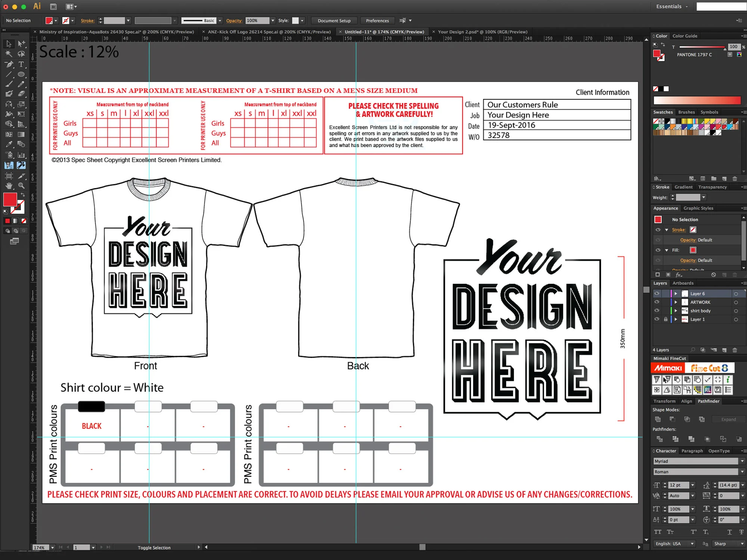Click Create New Layer icon in Layers panel
747x560 pixels.
tap(724, 350)
